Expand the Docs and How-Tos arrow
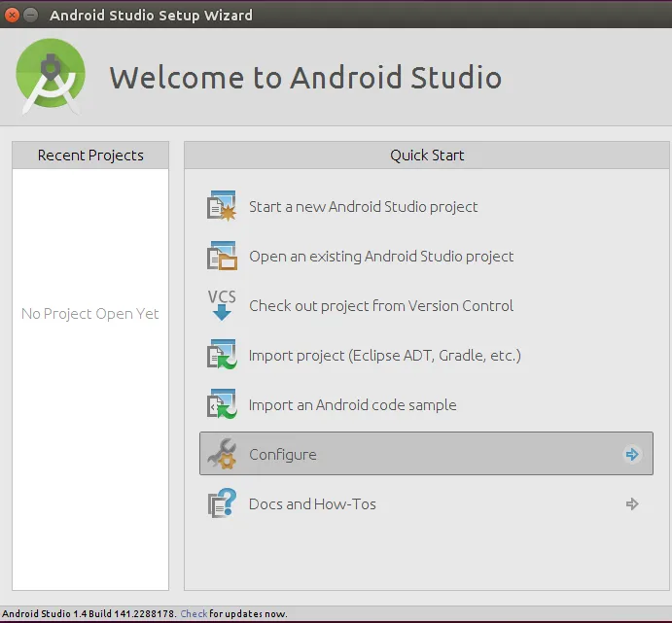The width and height of the screenshot is (672, 623). point(632,503)
